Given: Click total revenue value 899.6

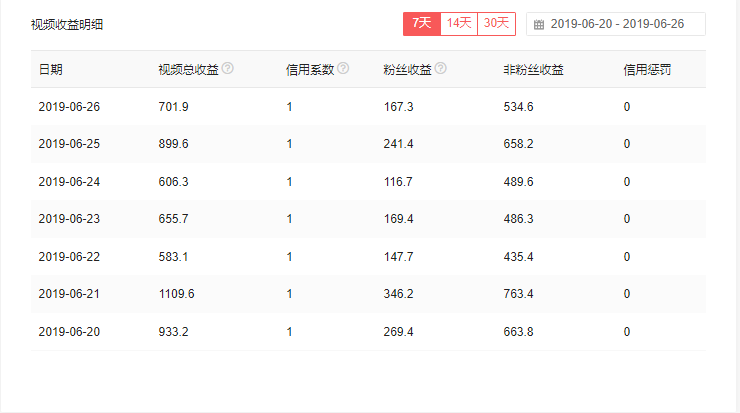Looking at the screenshot, I should (173, 144).
